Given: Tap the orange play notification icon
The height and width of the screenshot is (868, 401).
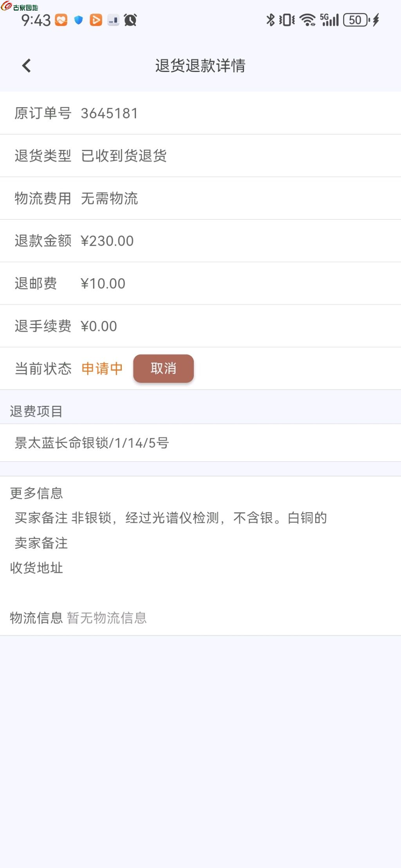Looking at the screenshot, I should pos(96,20).
